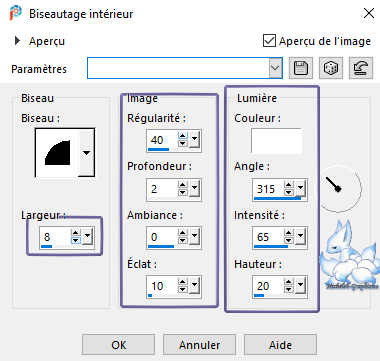Click the white Couleur light swatch
This screenshot has height=361, width=380.
(276, 141)
